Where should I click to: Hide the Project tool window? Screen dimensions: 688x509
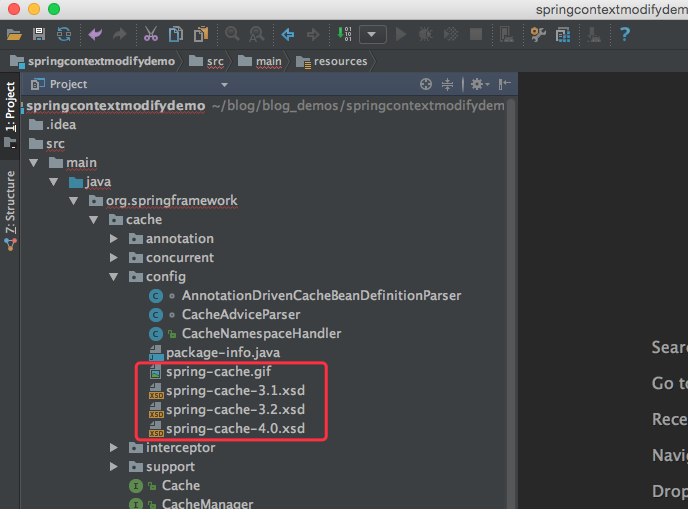(505, 84)
